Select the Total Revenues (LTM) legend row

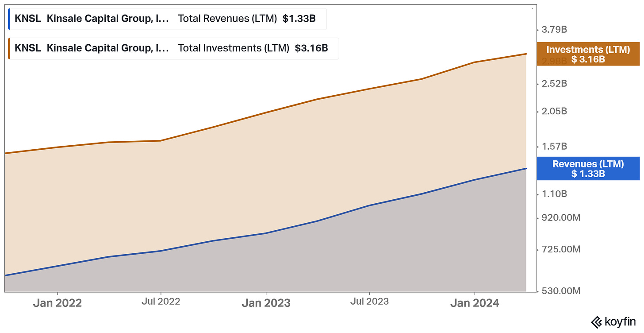coord(167,19)
